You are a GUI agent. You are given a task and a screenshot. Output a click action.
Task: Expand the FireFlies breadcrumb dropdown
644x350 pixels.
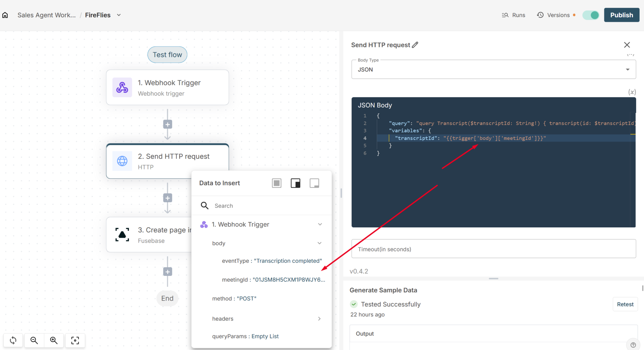[x=119, y=15]
